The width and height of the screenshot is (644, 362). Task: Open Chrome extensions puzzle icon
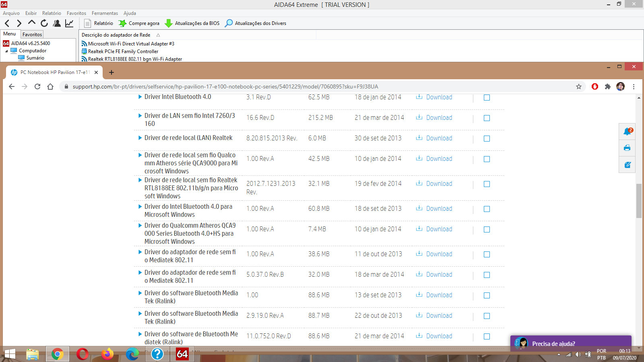[x=608, y=86]
